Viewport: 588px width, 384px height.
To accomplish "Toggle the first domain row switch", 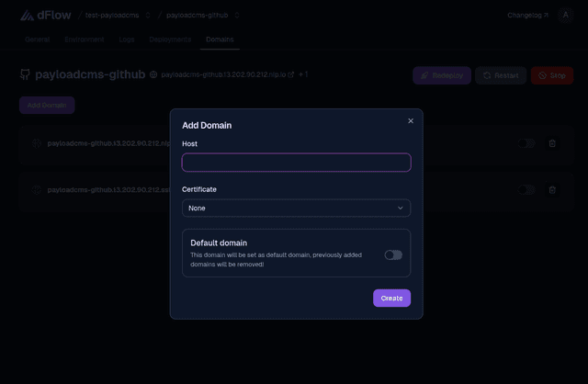I will pyautogui.click(x=526, y=143).
